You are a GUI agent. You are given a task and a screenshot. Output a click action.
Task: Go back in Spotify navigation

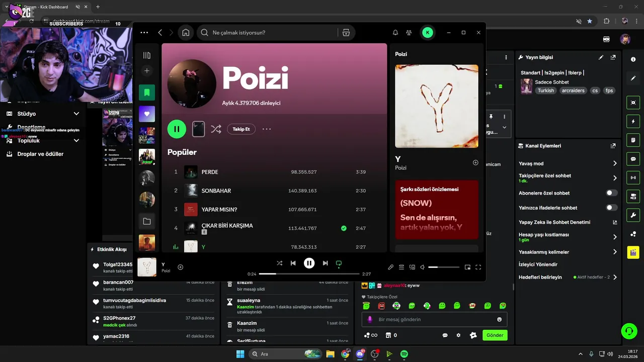(160, 33)
